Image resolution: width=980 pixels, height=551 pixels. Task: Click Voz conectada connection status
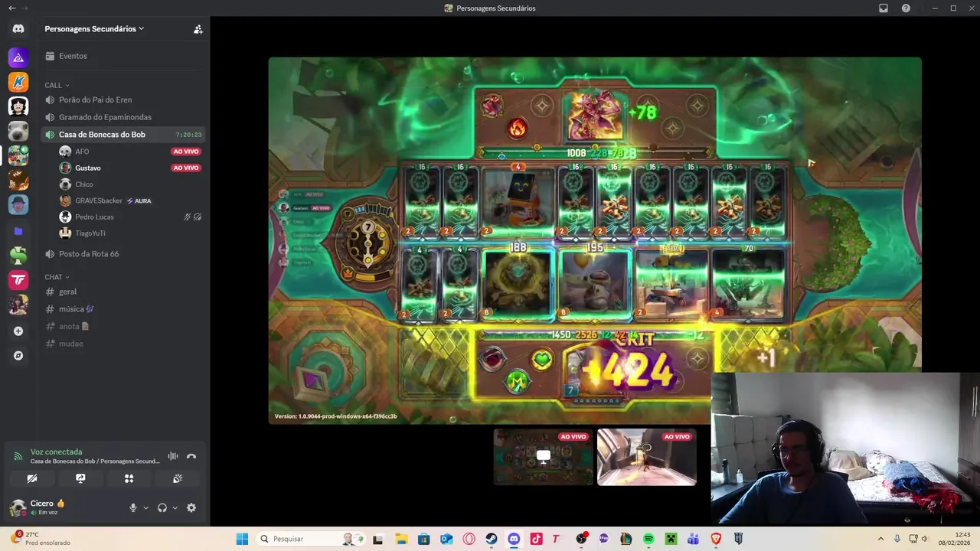pyautogui.click(x=56, y=452)
